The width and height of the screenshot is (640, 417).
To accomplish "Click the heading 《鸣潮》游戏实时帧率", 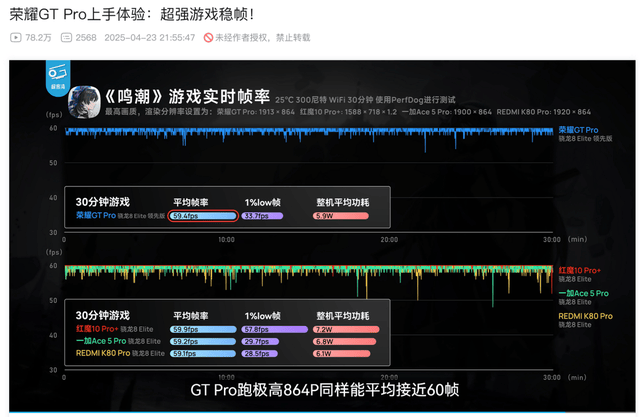I will click(186, 97).
